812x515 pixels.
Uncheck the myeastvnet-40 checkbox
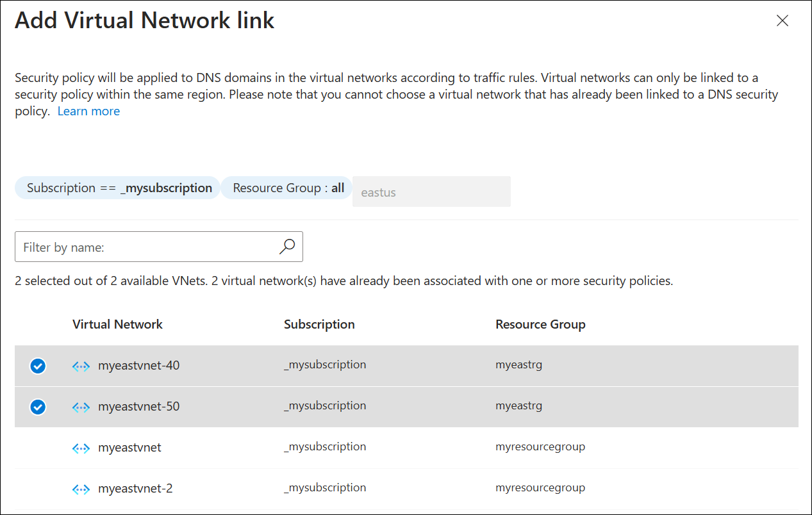tap(38, 366)
